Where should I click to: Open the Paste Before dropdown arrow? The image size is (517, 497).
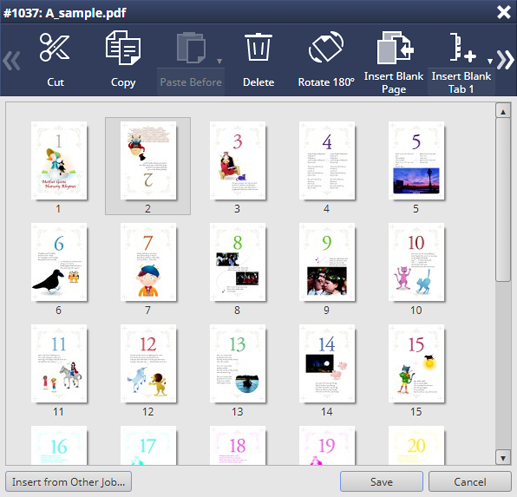(x=219, y=61)
